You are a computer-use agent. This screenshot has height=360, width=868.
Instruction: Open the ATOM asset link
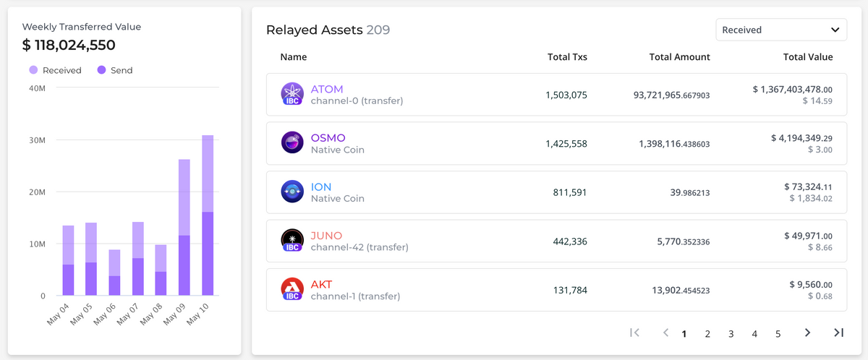(x=326, y=89)
